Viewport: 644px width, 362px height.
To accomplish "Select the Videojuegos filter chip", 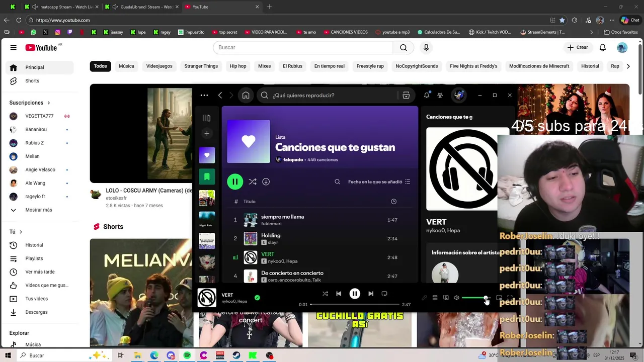I will (159, 66).
